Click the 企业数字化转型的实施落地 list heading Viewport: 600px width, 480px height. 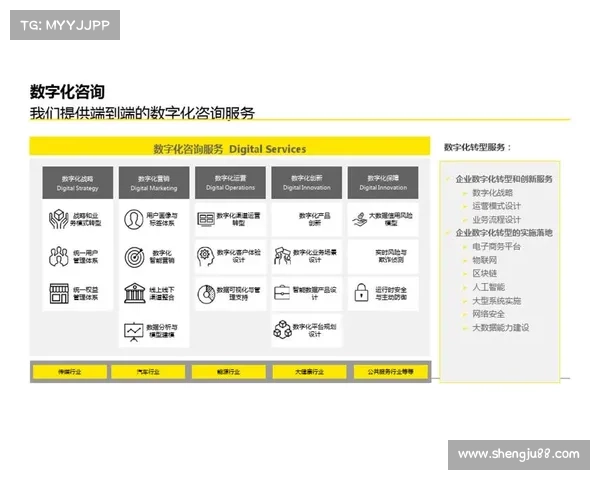tap(504, 233)
